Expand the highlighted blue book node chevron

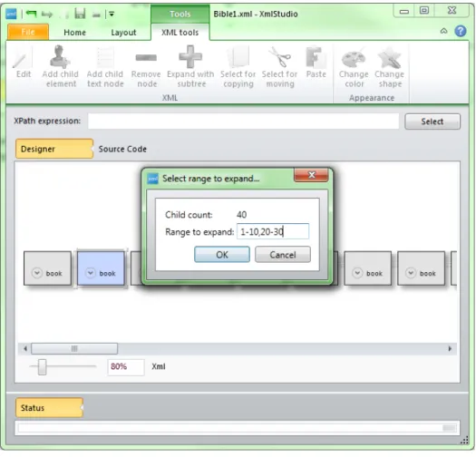[x=90, y=273]
